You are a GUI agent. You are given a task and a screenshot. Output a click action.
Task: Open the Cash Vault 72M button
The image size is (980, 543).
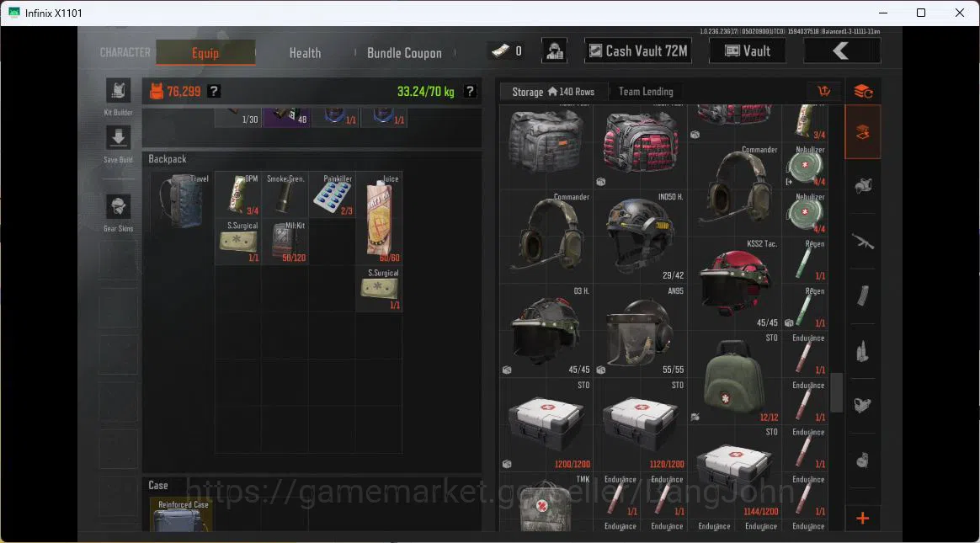pyautogui.click(x=639, y=51)
